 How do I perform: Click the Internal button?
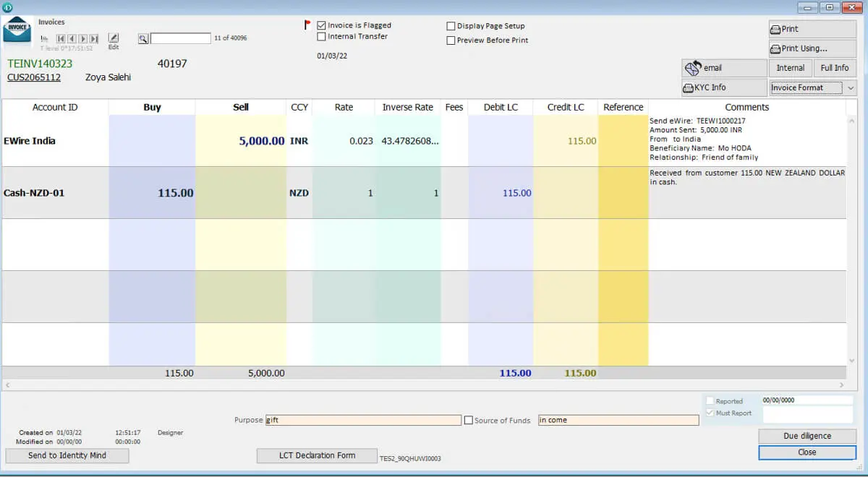pos(790,68)
